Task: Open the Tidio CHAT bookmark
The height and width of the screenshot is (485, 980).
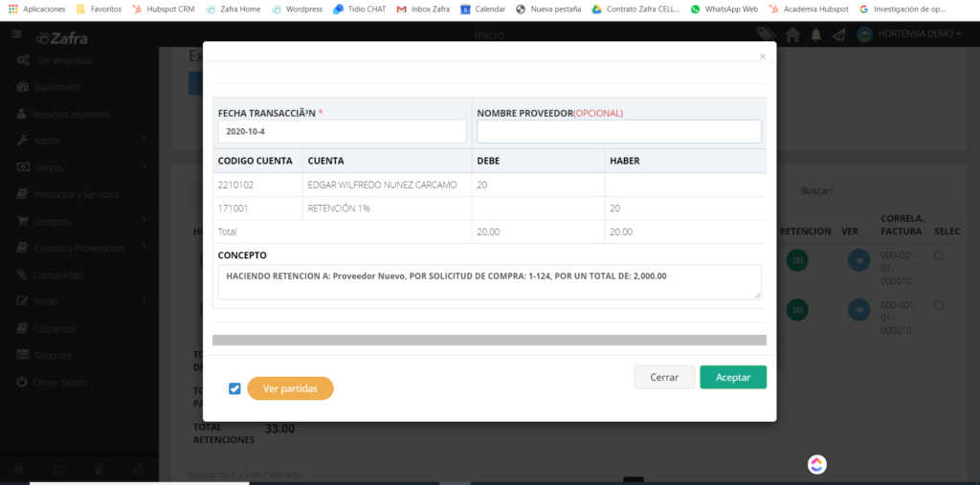Action: point(360,10)
